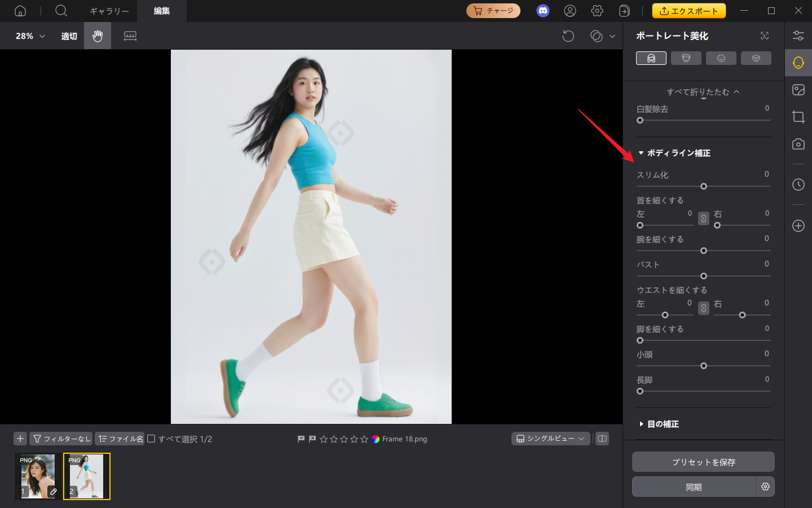This screenshot has height=508, width=812.
Task: Open the crop tool in the right sidebar
Action: (798, 117)
